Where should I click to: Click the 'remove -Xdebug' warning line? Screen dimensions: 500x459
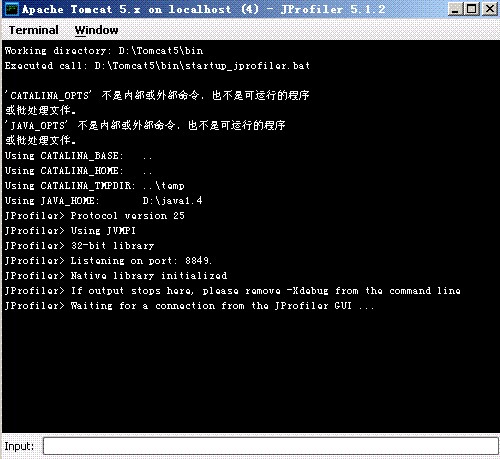[233, 291]
